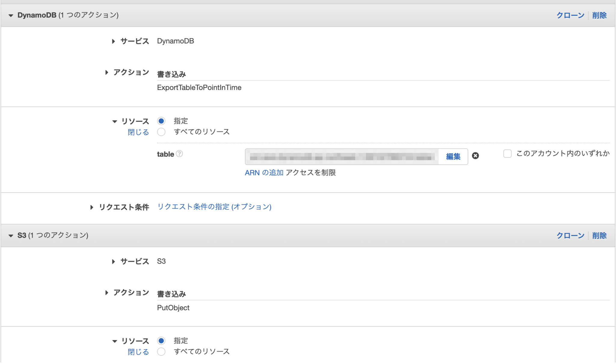Screen dimensions: 616x364
Task: Click クローン for the DynamoDB section
Action: (570, 15)
